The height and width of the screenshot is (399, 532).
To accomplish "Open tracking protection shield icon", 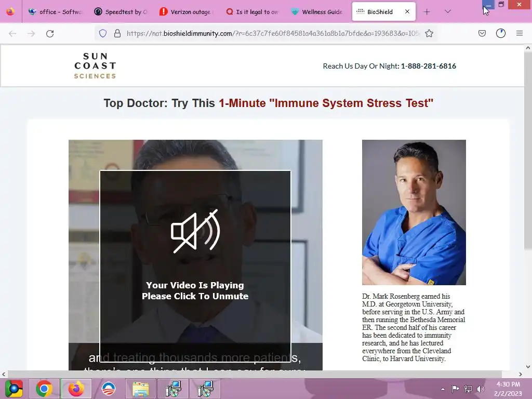I will (x=103, y=33).
